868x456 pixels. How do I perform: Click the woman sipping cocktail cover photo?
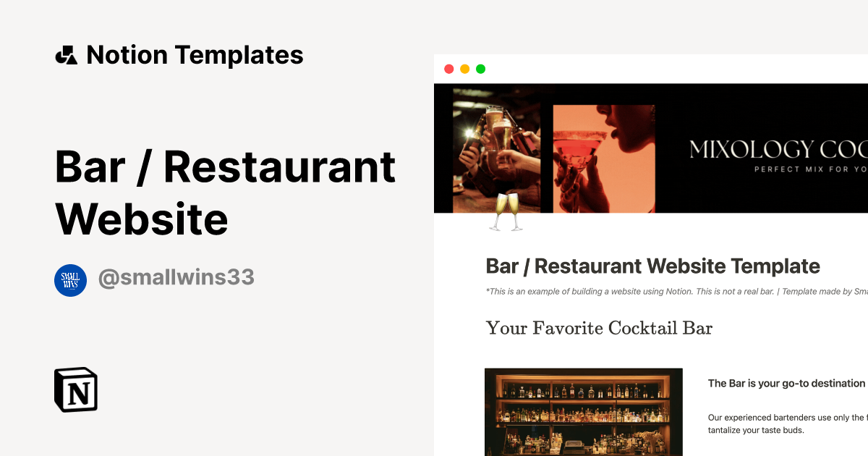point(604,159)
